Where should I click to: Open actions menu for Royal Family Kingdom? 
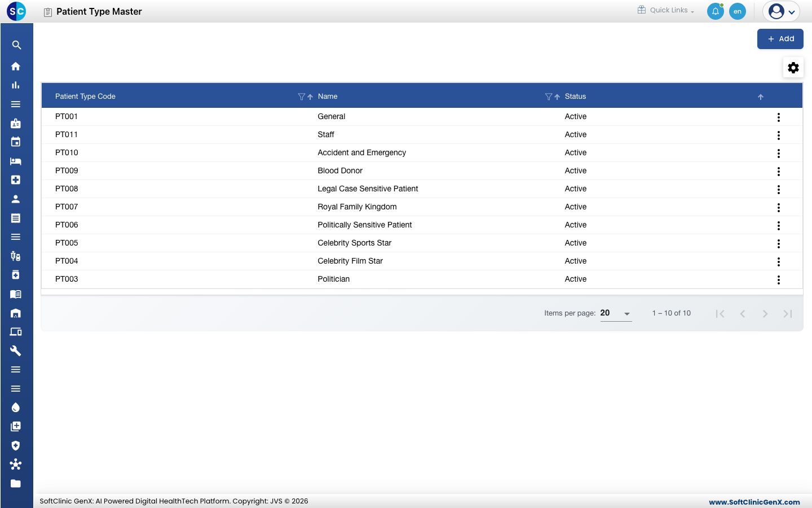(x=779, y=208)
